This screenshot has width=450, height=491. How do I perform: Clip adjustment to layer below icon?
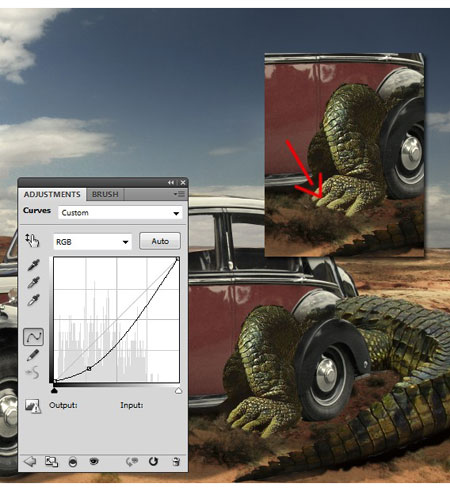[x=73, y=462]
